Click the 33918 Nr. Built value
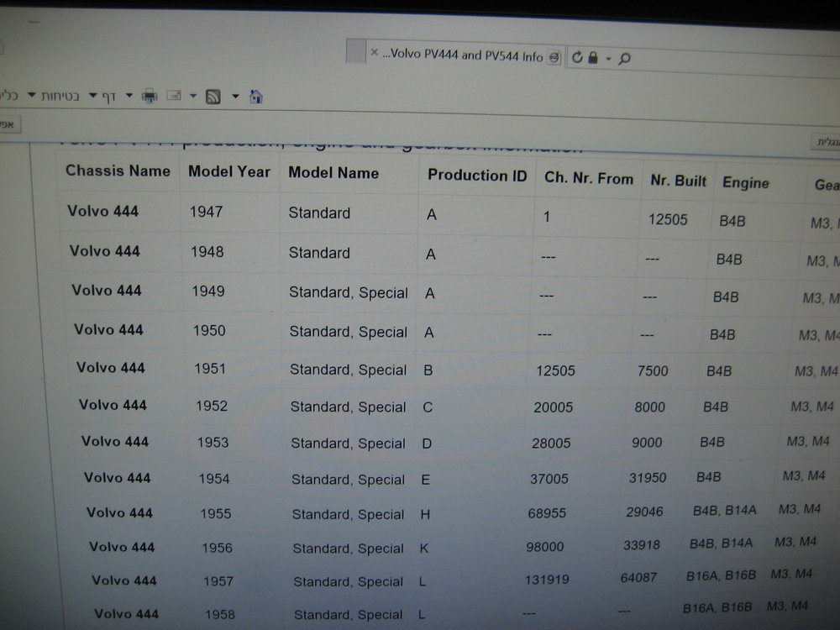Viewport: 840px width, 630px height. click(642, 545)
